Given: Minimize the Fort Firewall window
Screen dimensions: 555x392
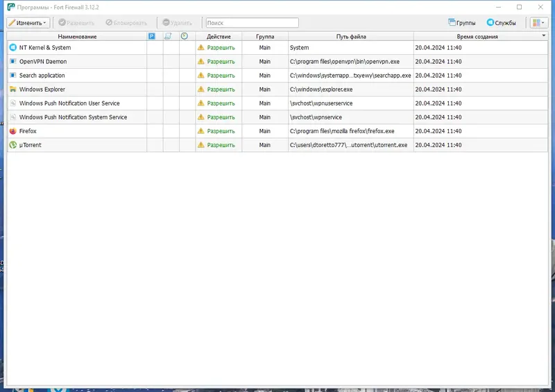Looking at the screenshot, I should pos(498,7).
